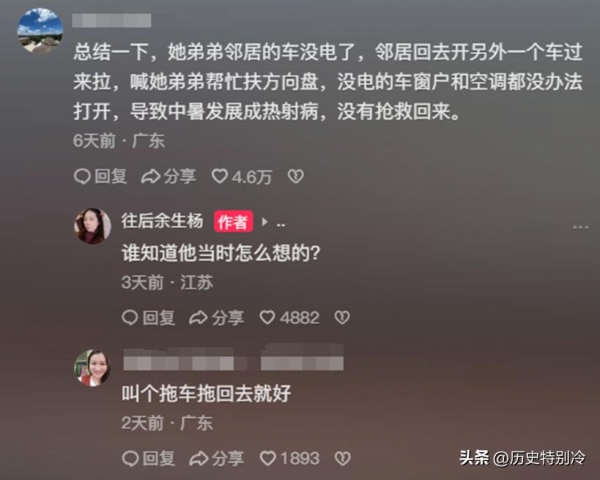Image resolution: width=600 pixels, height=480 pixels.
Task: Open 往后余生杨's profile avatar
Action: pyautogui.click(x=92, y=226)
